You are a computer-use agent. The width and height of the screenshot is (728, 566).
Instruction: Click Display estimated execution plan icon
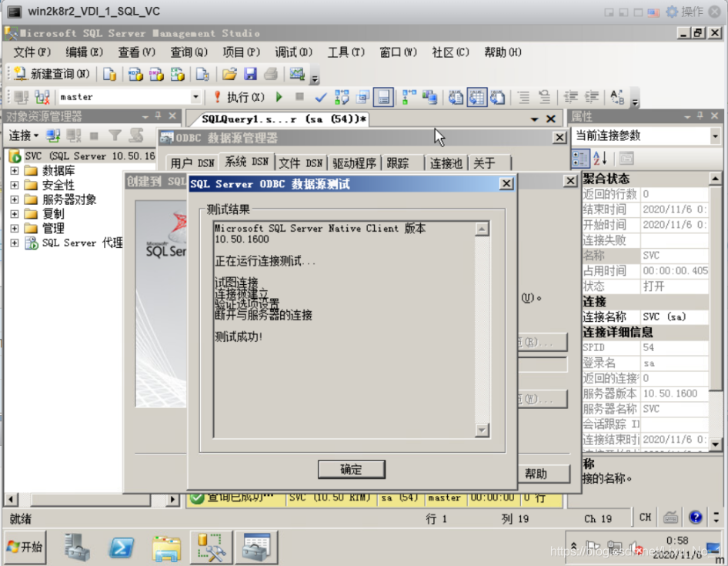(x=342, y=97)
